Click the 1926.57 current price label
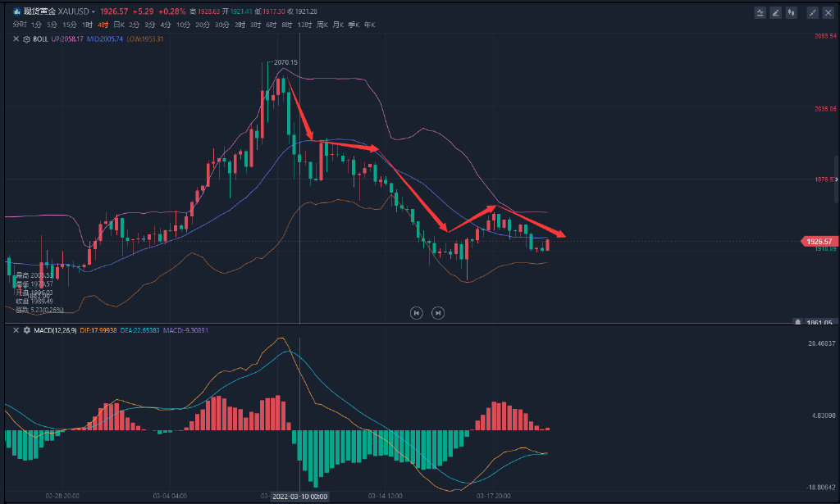The image size is (840, 504). click(x=818, y=241)
